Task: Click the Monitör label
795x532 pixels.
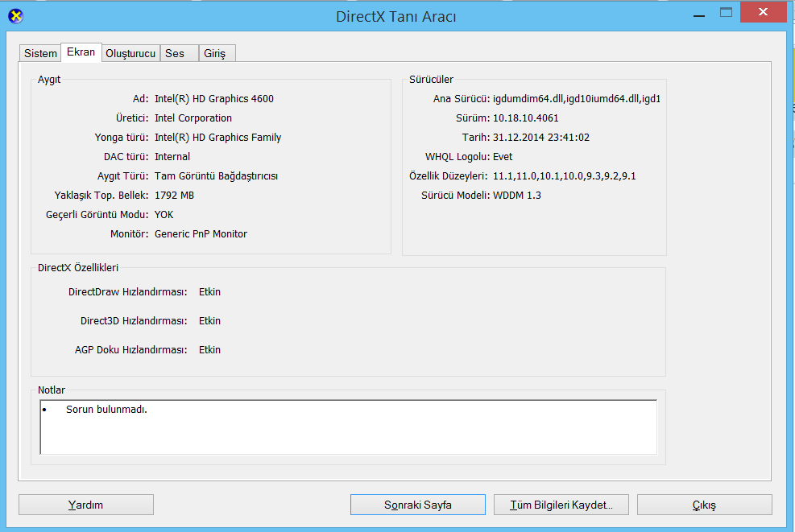Action: tap(130, 233)
